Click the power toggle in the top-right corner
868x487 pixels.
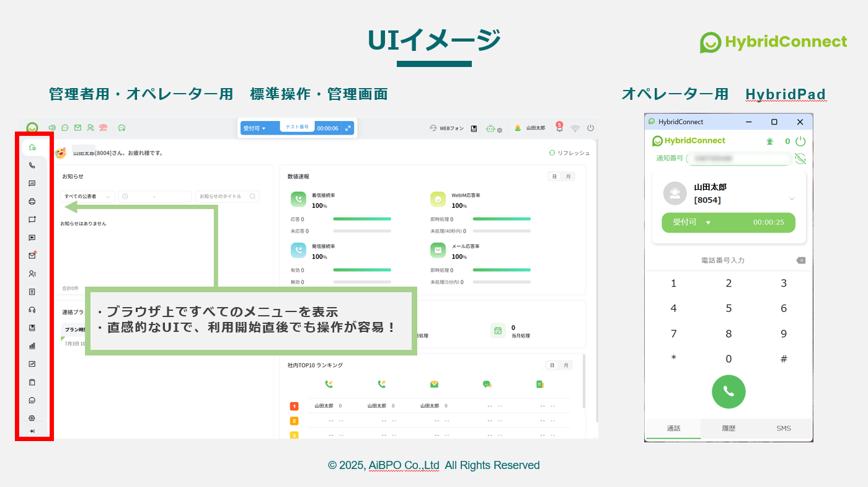click(x=591, y=128)
